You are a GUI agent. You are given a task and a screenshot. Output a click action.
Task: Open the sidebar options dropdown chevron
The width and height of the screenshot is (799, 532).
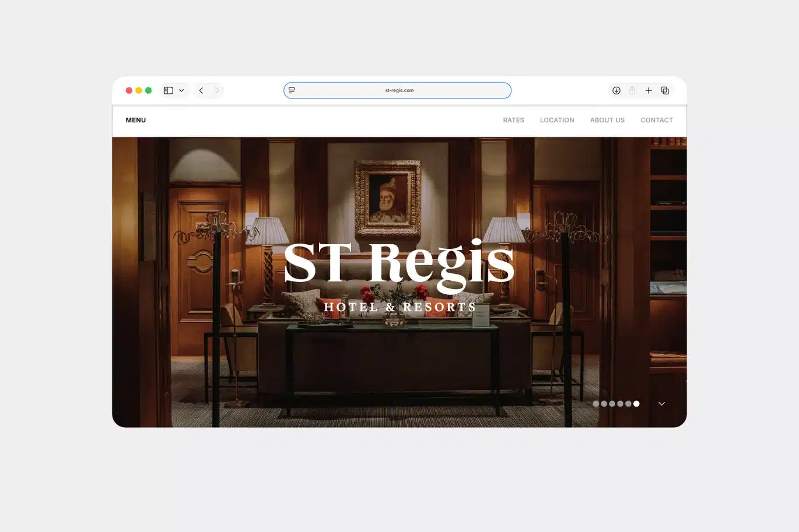181,90
